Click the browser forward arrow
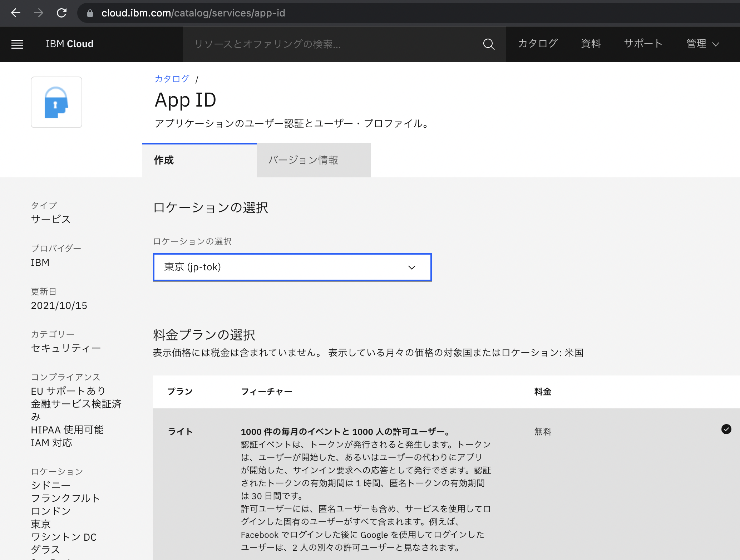The image size is (740, 560). coord(39,13)
